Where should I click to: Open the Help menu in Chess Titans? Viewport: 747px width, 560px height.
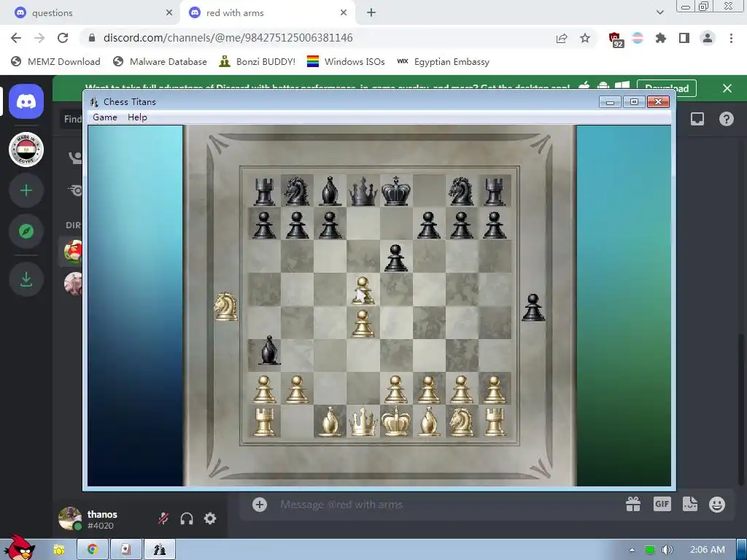pyautogui.click(x=137, y=117)
